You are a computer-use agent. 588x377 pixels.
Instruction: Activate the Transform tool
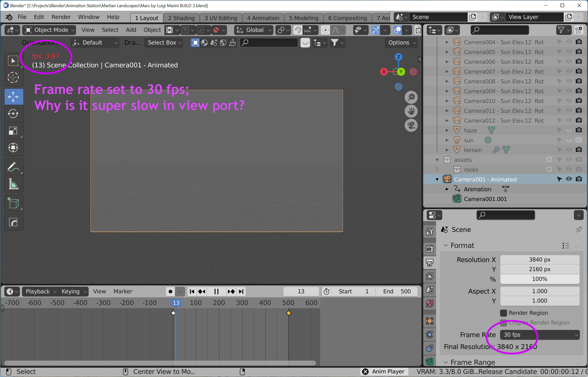pos(13,147)
